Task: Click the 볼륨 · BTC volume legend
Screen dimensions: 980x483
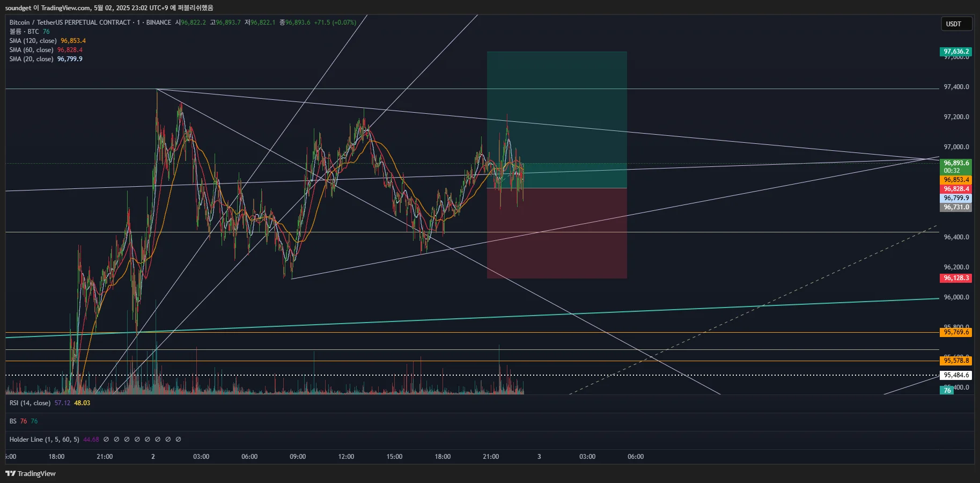Action: (x=24, y=32)
